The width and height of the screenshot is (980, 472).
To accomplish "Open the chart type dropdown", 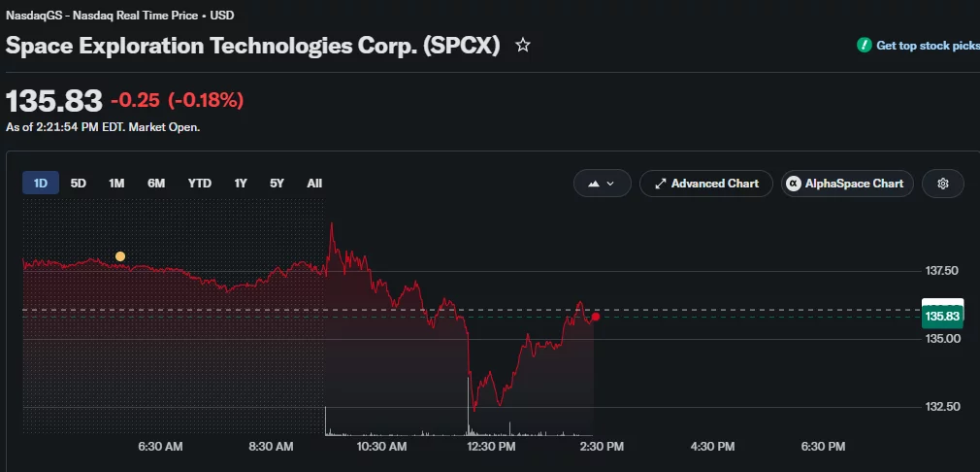I will click(x=602, y=184).
